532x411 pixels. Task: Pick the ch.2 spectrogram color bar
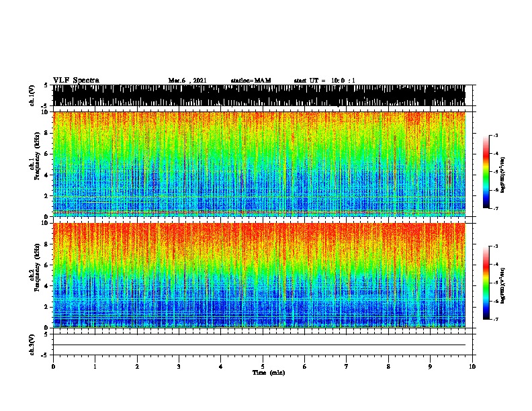point(486,283)
